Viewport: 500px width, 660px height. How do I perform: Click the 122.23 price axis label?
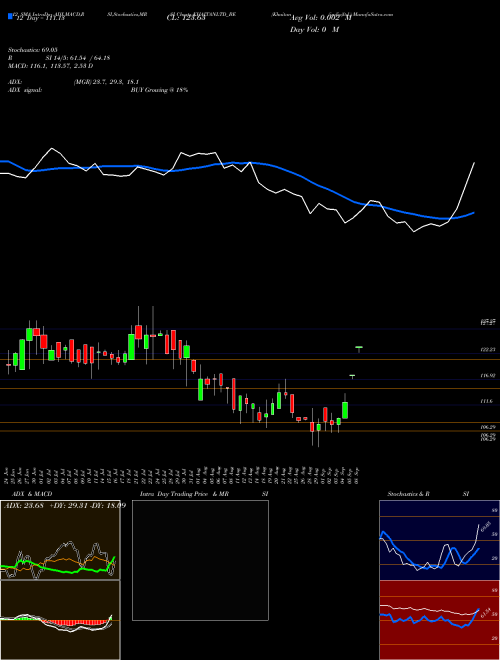pyautogui.click(x=487, y=350)
